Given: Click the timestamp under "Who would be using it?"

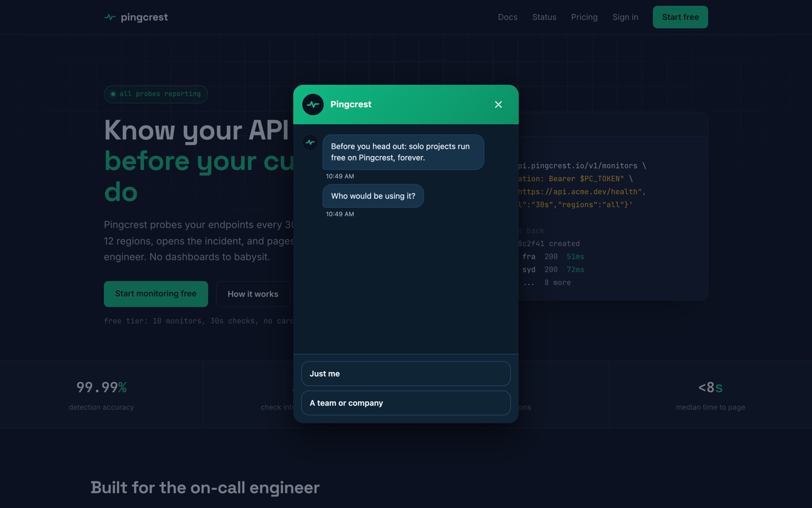Looking at the screenshot, I should click(x=340, y=214).
